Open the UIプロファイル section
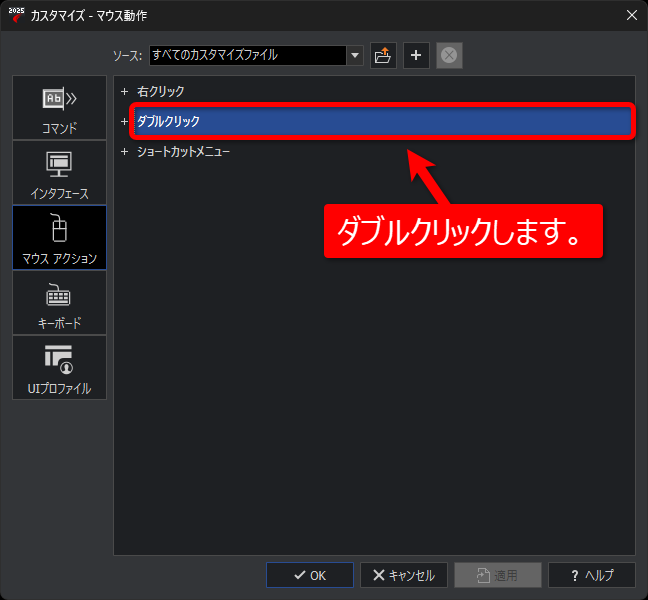The image size is (648, 600). coord(60,368)
